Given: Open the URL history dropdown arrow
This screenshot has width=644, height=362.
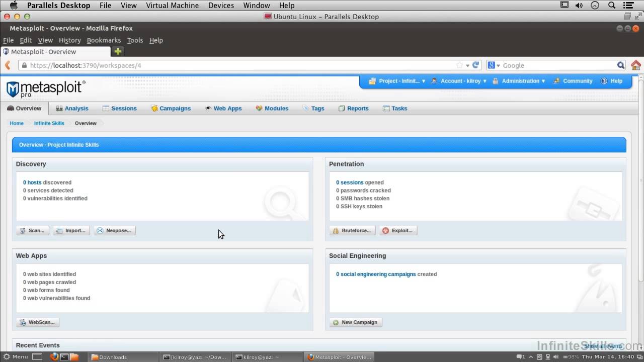Looking at the screenshot, I should coord(467,65).
